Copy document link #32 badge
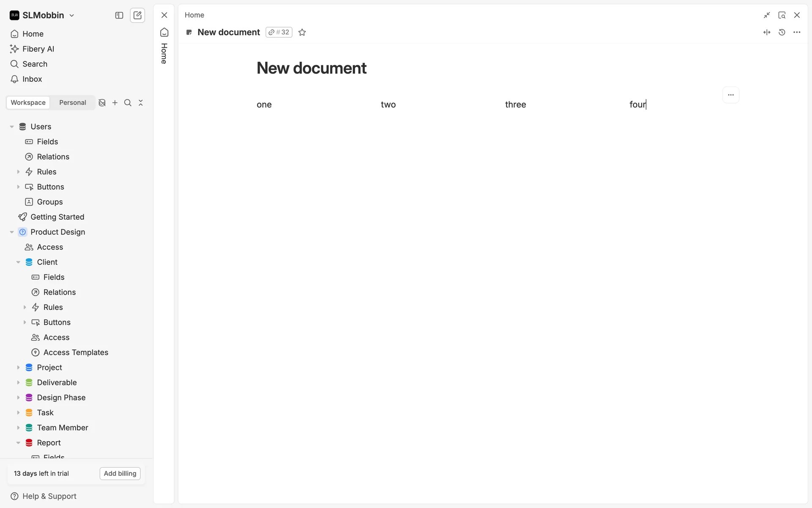The height and width of the screenshot is (508, 812). pyautogui.click(x=279, y=32)
